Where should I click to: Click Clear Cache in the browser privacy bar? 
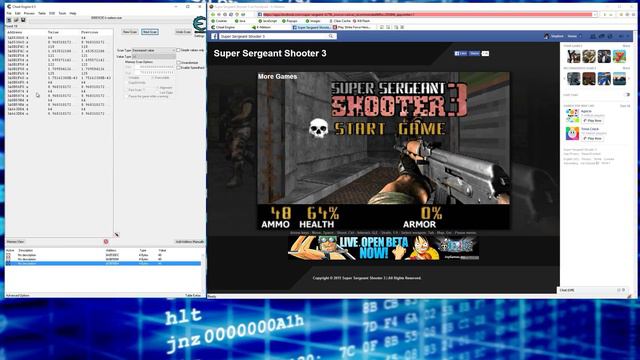point(340,21)
